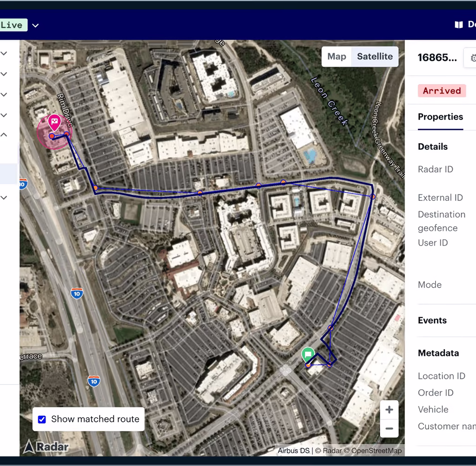Expand the first sidebar chevron
The image size is (476, 466).
4,53
